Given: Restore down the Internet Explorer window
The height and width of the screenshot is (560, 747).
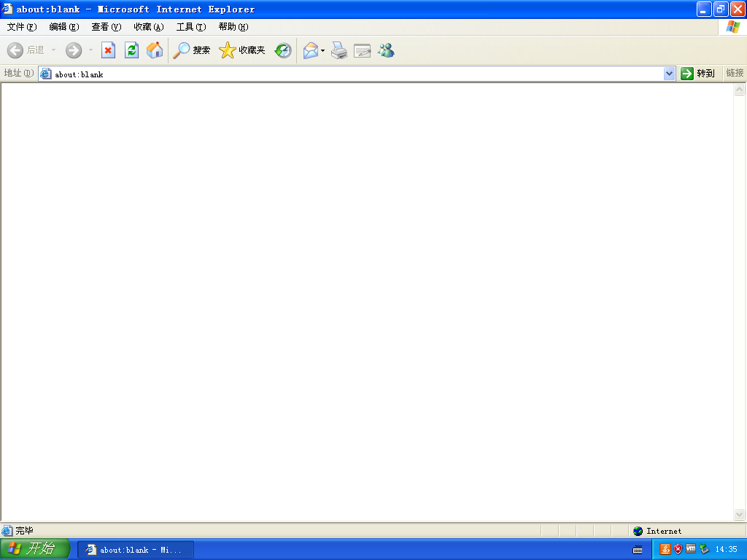Looking at the screenshot, I should (x=721, y=9).
